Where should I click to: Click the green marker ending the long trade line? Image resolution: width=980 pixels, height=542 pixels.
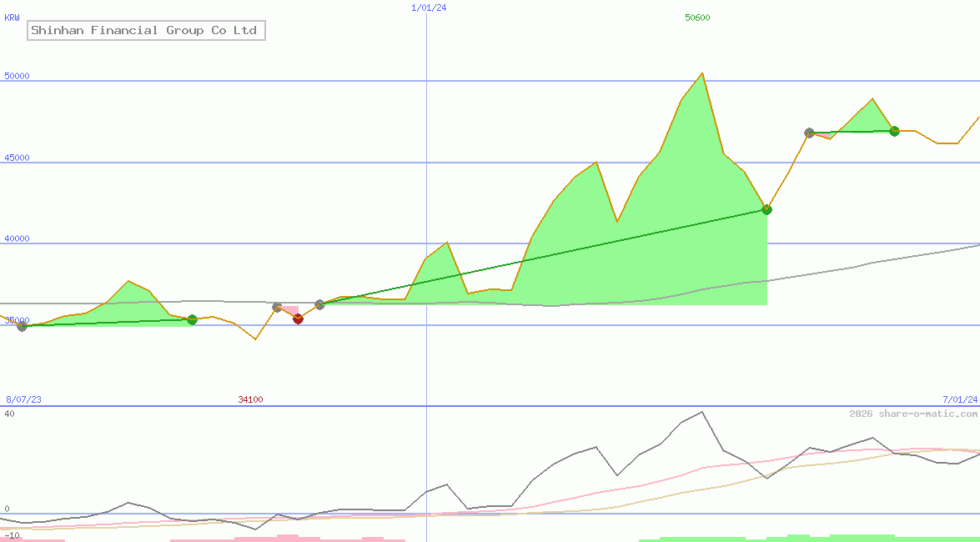click(x=766, y=209)
